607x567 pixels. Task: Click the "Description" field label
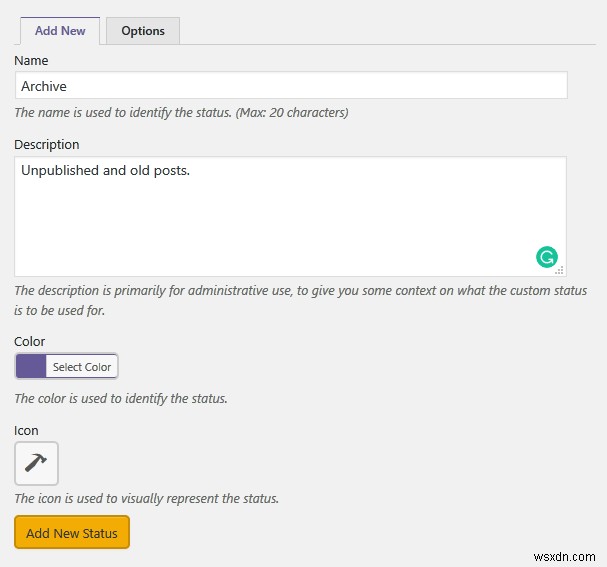[47, 145]
